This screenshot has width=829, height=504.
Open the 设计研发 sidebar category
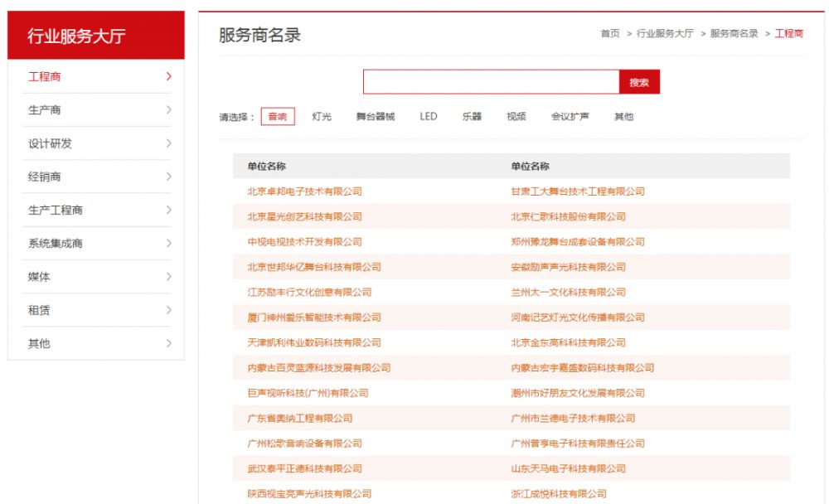pos(50,143)
